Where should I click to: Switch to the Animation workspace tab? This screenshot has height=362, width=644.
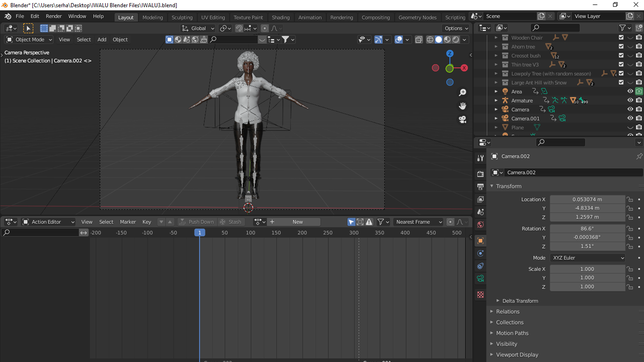coord(310,17)
